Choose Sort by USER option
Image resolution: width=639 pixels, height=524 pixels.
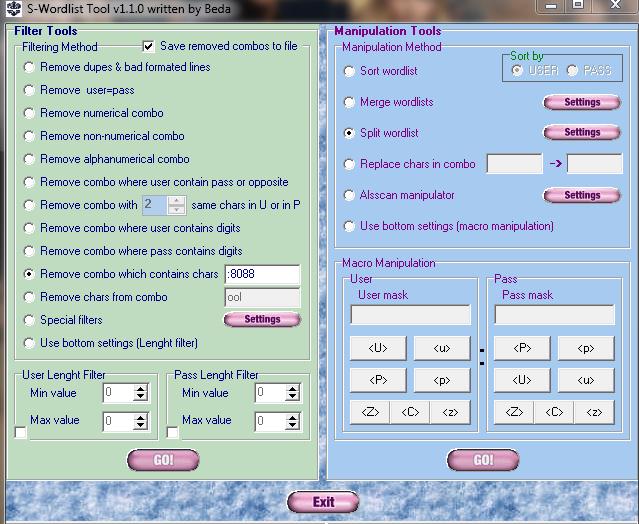(x=517, y=70)
